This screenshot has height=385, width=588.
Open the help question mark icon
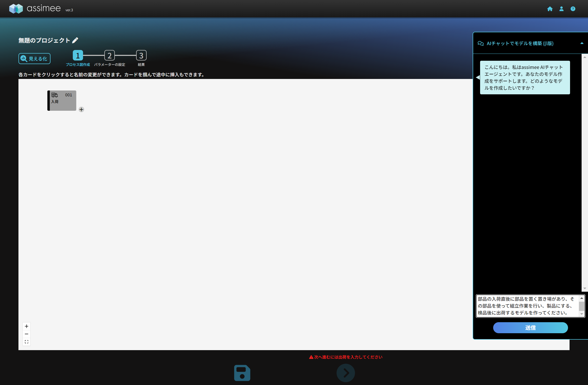point(573,9)
